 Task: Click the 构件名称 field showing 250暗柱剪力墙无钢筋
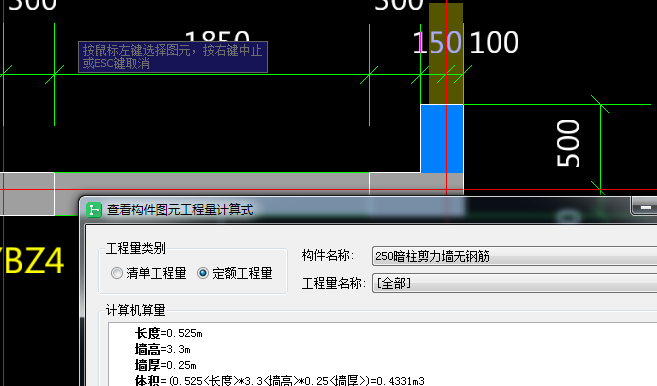click(x=515, y=256)
